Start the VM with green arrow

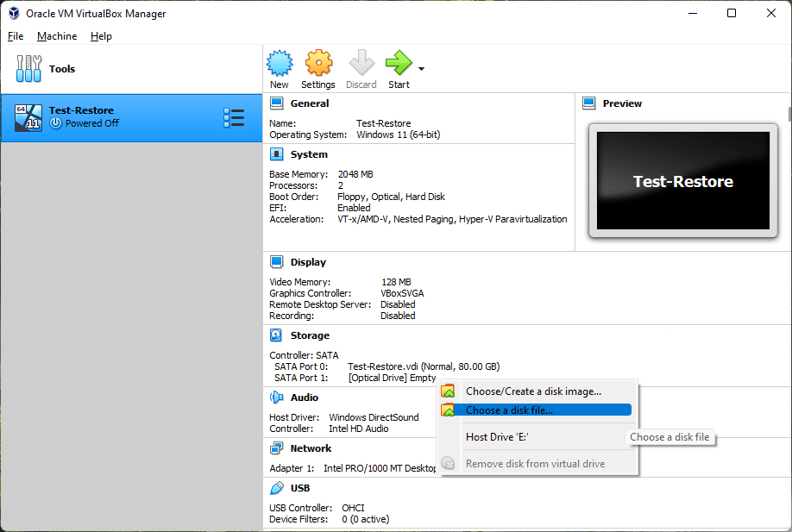pos(399,63)
